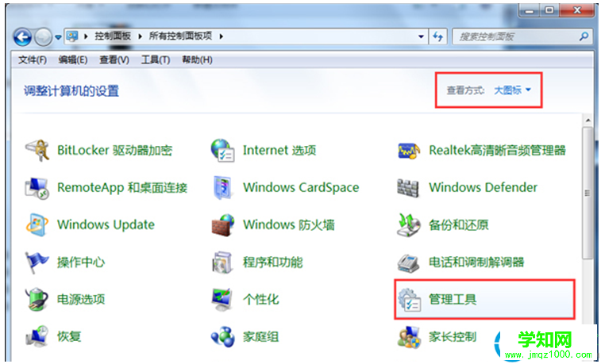Open the Realtek audio manager icon
601x364 pixels.
[409, 151]
